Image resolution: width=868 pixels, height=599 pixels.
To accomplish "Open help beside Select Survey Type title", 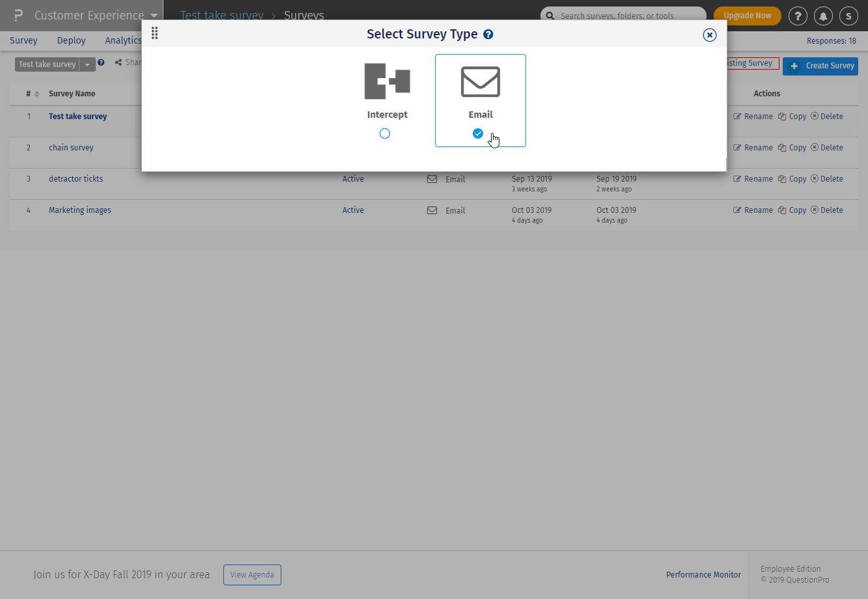I will click(488, 35).
